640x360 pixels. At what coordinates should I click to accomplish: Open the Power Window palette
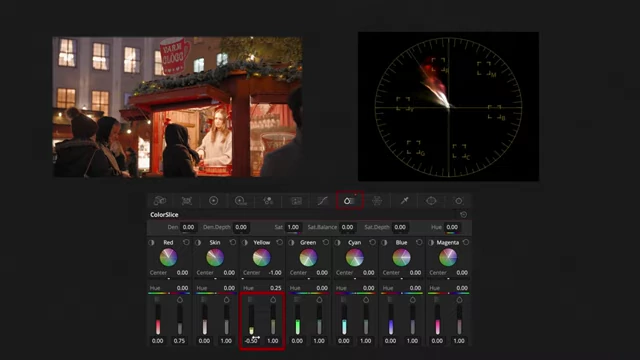coord(431,200)
